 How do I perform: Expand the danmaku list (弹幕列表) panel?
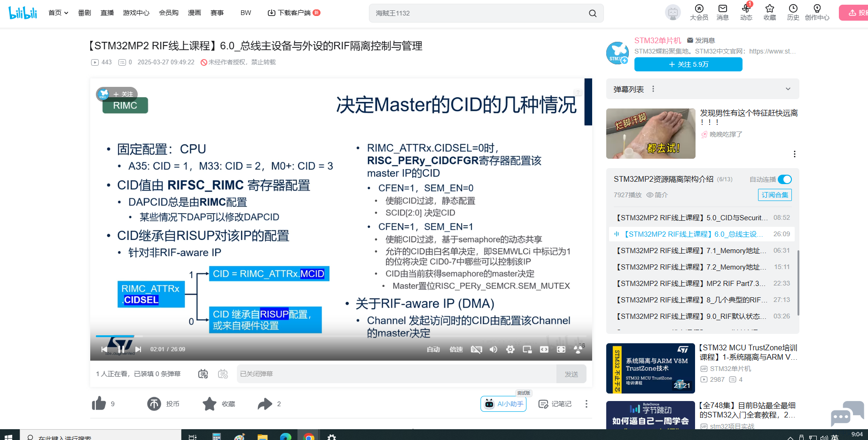pos(788,89)
